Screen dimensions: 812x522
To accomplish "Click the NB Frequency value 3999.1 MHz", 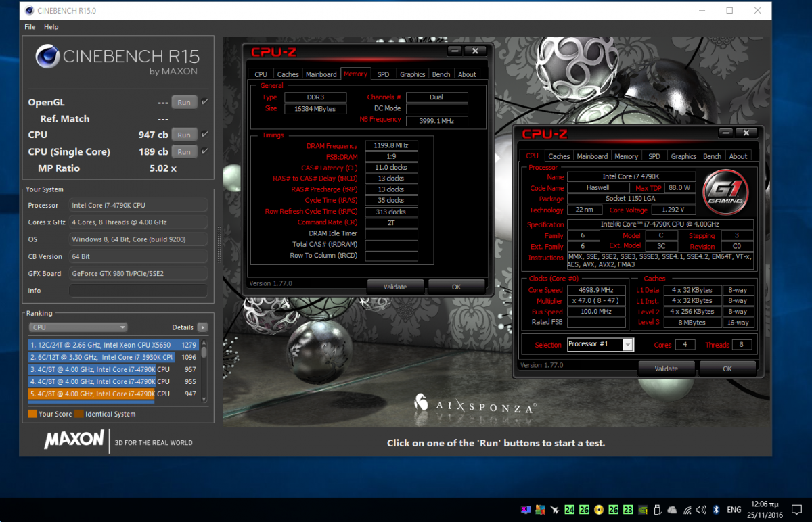I will (x=436, y=120).
